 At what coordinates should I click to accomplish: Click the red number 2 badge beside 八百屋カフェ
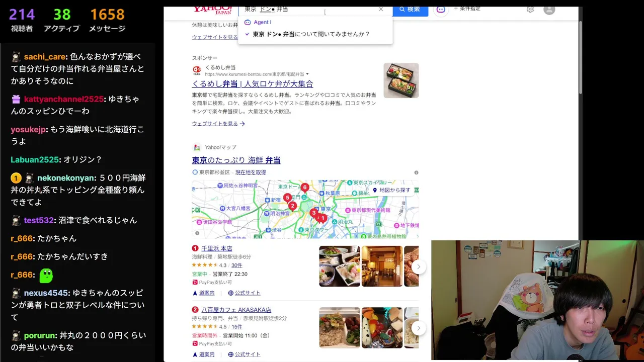pos(195,310)
